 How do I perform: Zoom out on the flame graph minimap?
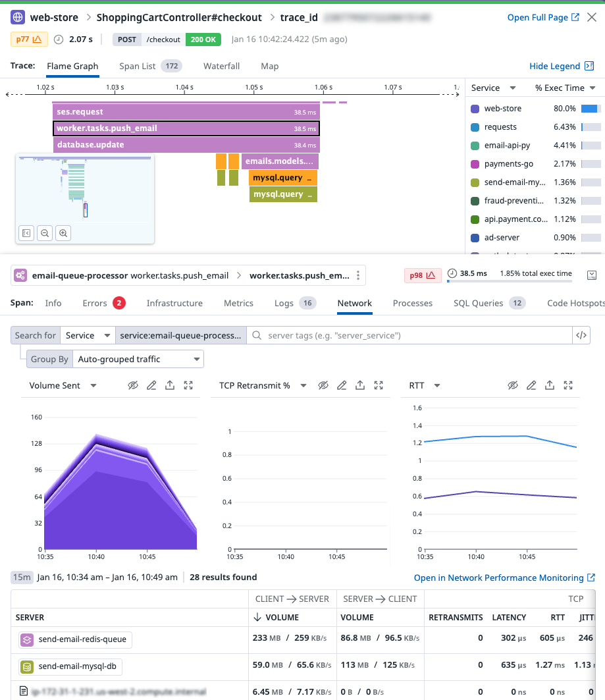point(45,233)
